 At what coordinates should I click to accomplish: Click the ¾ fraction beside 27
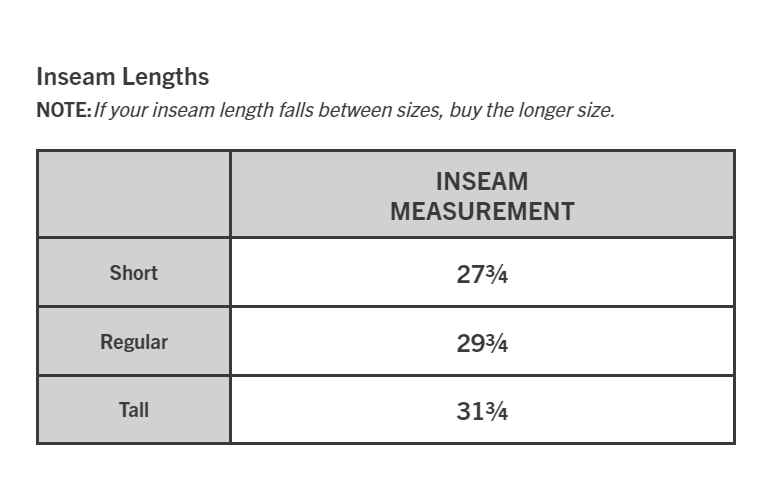pyautogui.click(x=497, y=274)
